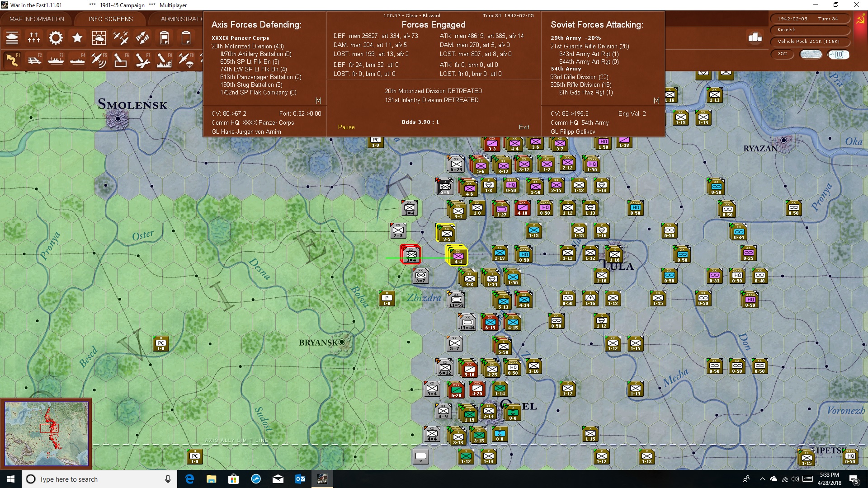Toggle the snowy ground conditions indicator
Image resolution: width=868 pixels, height=488 pixels.
click(811, 54)
